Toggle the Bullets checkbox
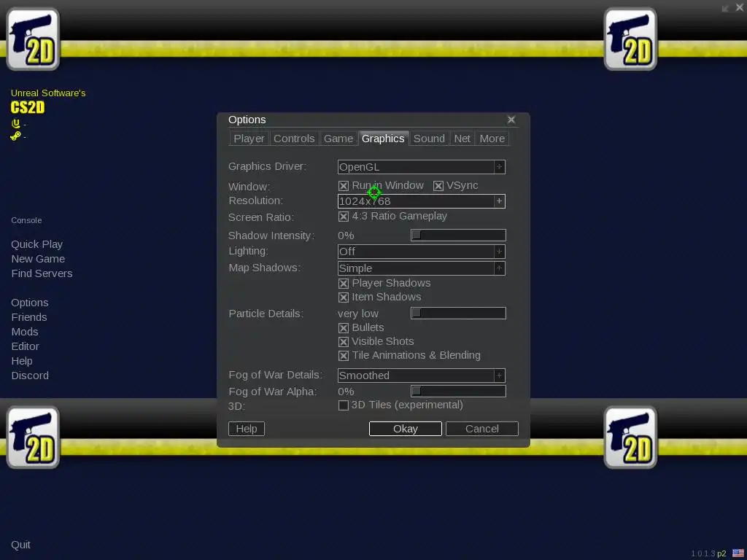 tap(344, 328)
